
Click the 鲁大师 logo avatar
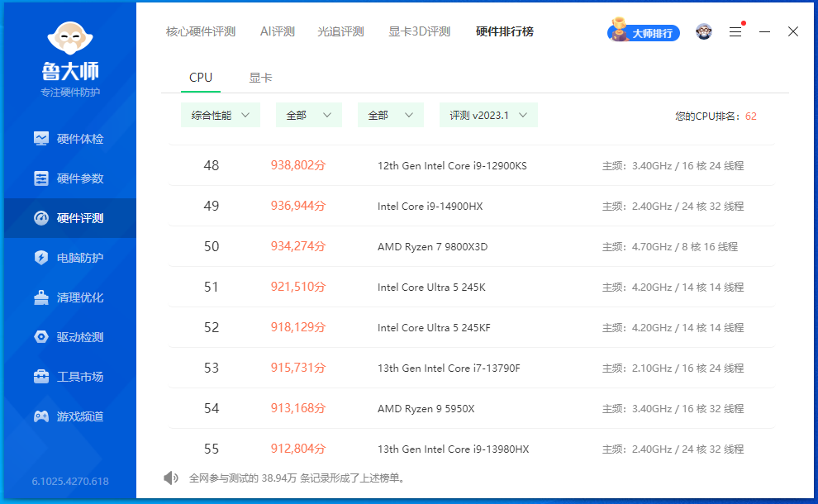click(70, 37)
